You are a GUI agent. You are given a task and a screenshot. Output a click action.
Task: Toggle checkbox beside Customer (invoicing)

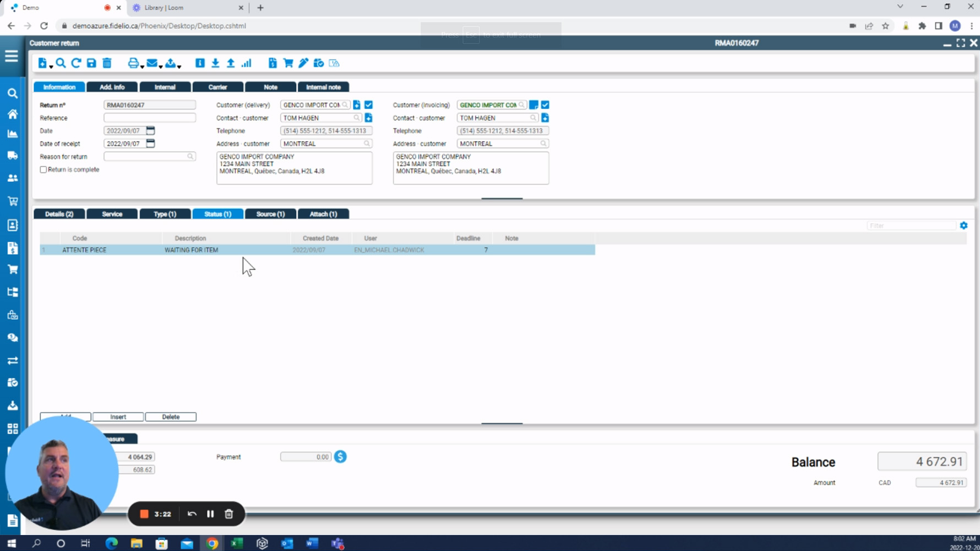click(545, 105)
